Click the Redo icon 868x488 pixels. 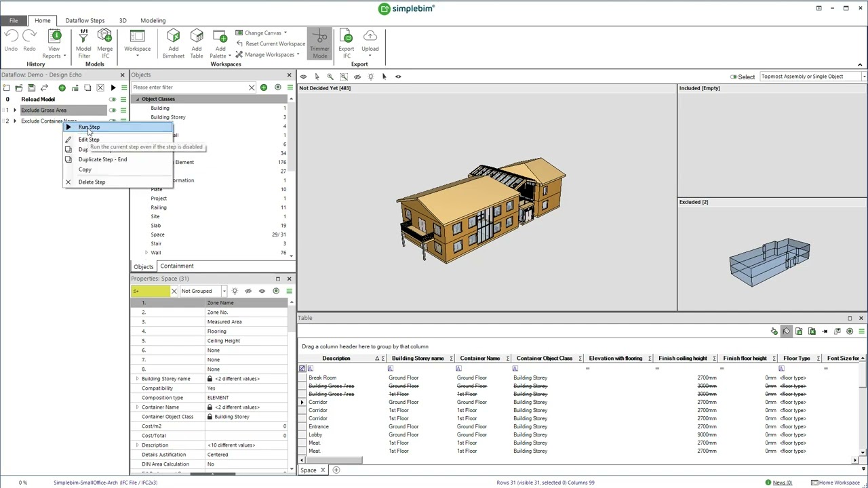click(29, 41)
